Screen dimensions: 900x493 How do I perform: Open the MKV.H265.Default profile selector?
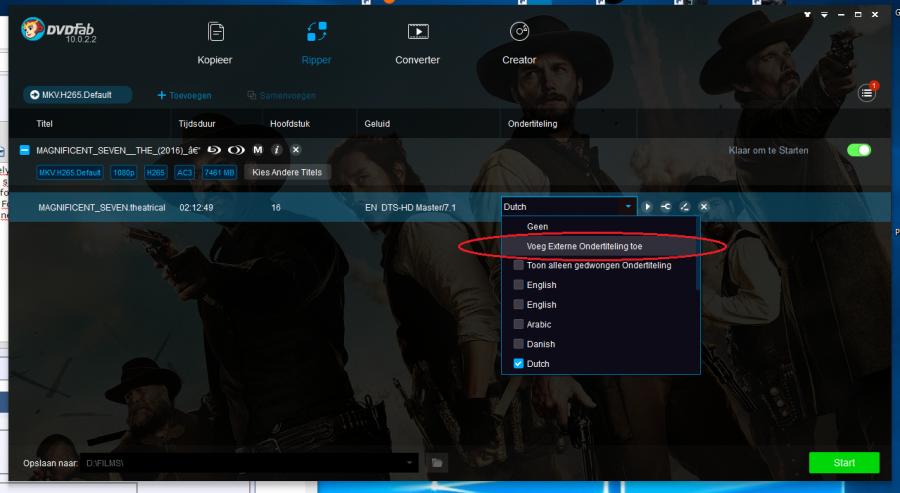pyautogui.click(x=77, y=95)
